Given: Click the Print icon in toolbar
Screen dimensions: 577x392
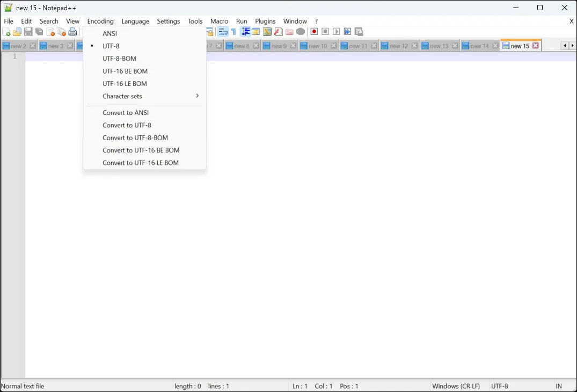Looking at the screenshot, I should click(73, 32).
